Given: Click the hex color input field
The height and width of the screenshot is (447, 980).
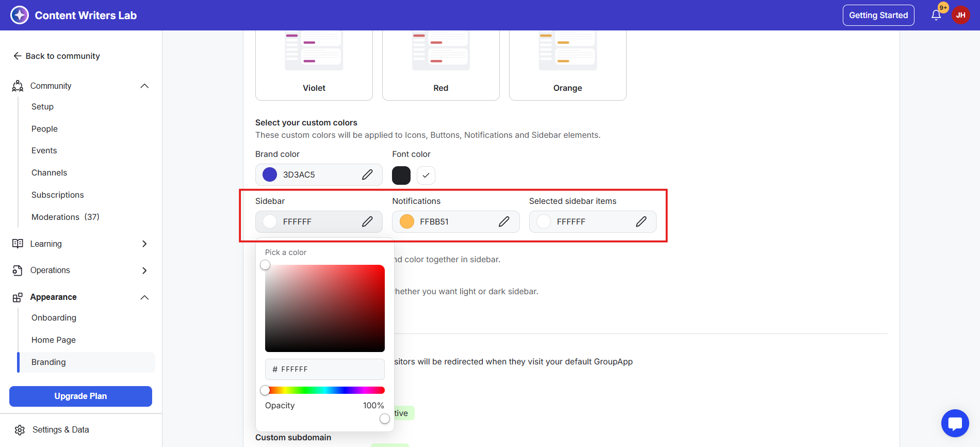Looking at the screenshot, I should pyautogui.click(x=325, y=370).
